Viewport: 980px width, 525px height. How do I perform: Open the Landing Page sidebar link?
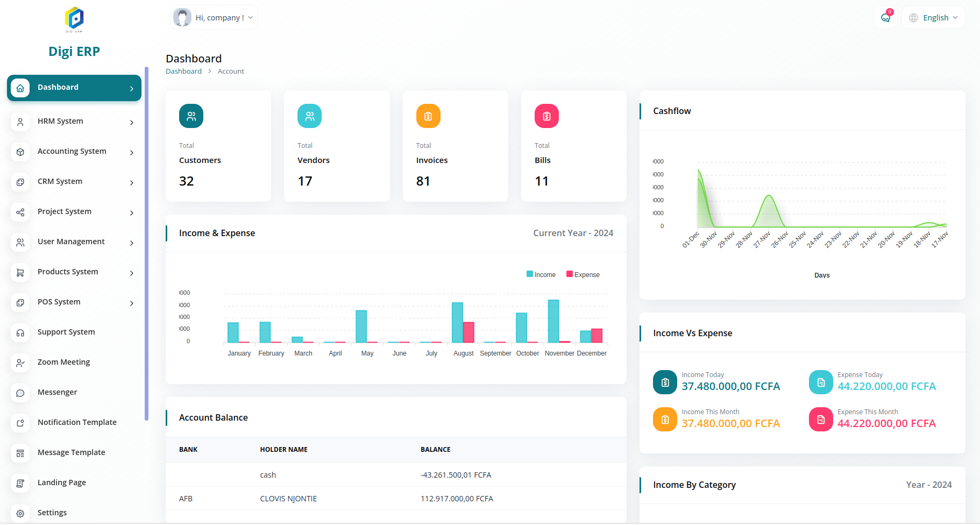coord(61,483)
